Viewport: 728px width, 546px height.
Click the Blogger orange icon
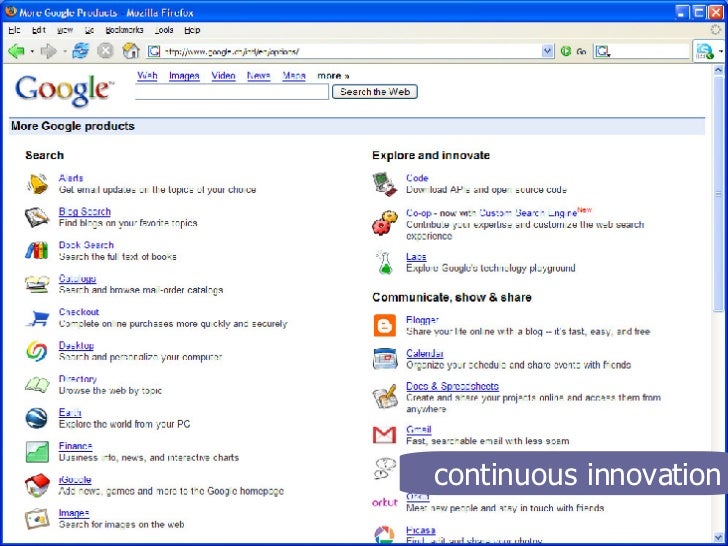pyautogui.click(x=385, y=325)
